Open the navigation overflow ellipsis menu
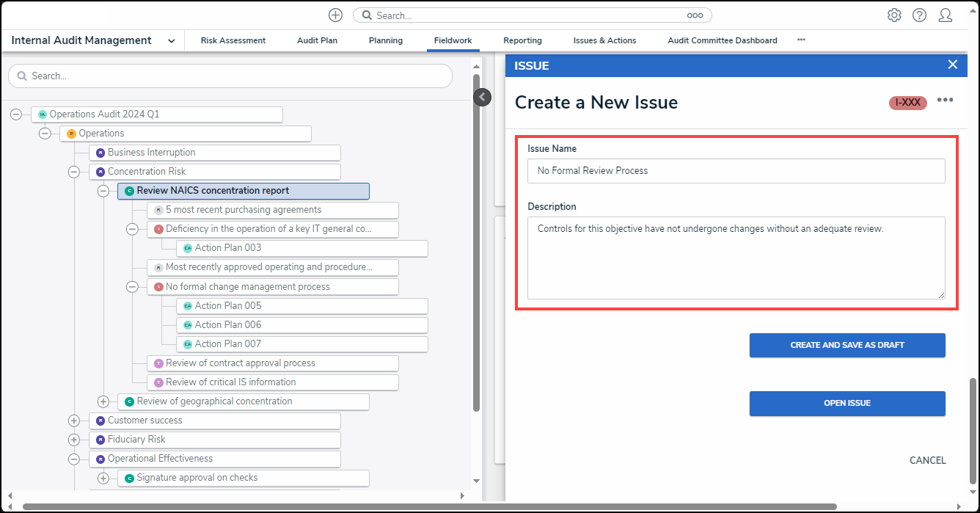 click(x=801, y=40)
